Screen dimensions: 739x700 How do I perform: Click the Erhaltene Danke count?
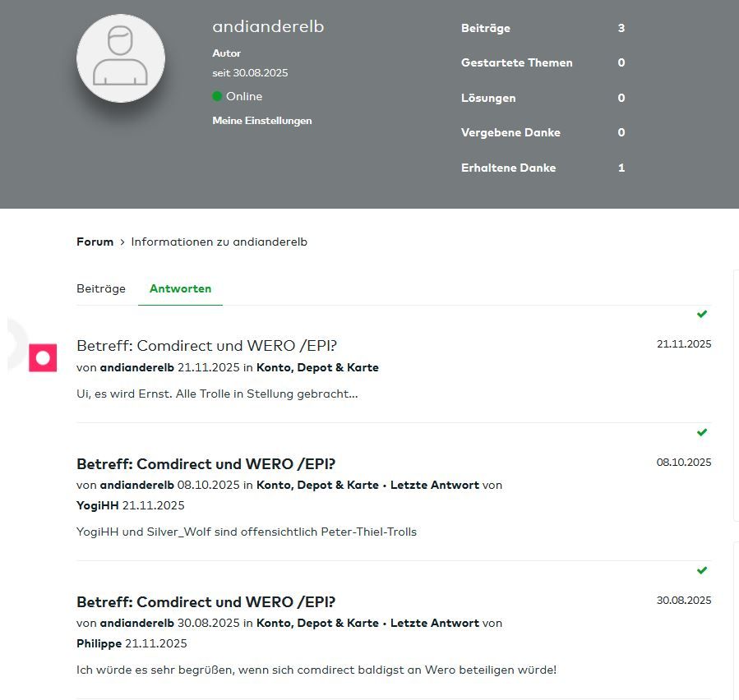(x=621, y=168)
